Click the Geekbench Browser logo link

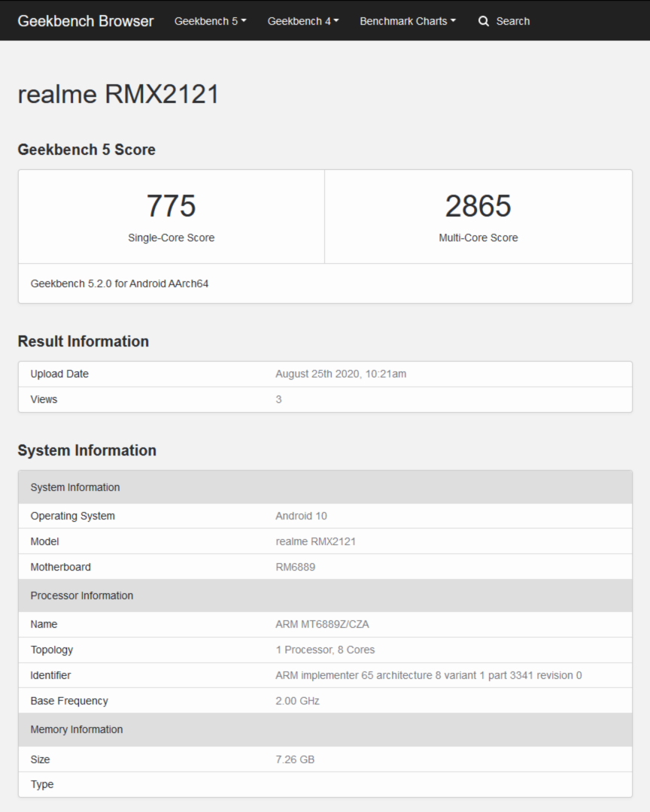tap(86, 21)
